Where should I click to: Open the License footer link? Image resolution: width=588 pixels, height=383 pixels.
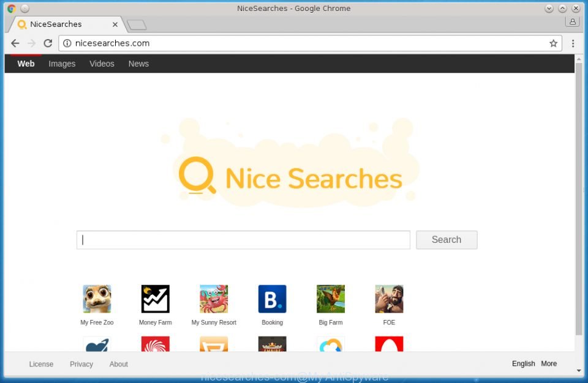(41, 364)
